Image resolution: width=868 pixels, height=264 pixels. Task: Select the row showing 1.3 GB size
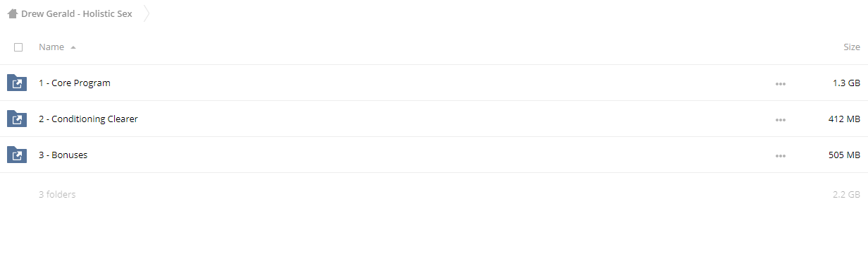click(x=434, y=83)
